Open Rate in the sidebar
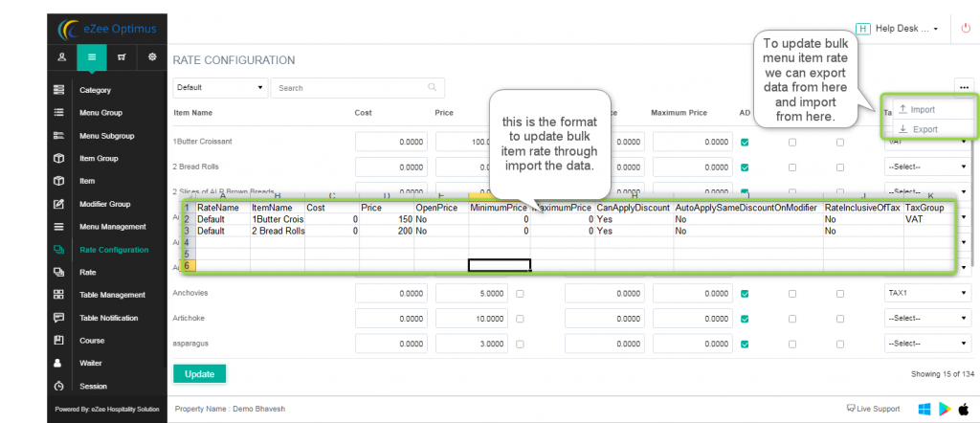The height and width of the screenshot is (423, 980). coord(87,273)
